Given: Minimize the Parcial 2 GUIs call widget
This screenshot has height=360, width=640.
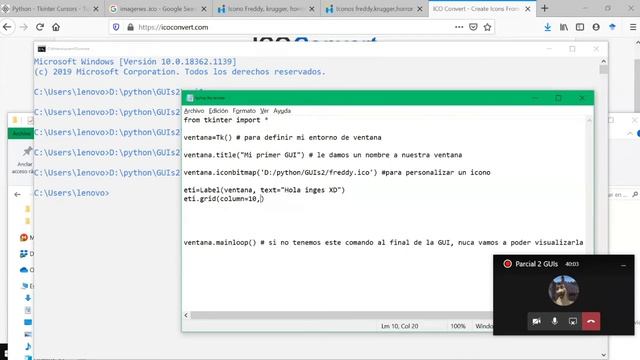Looking at the screenshot, I should [623, 265].
